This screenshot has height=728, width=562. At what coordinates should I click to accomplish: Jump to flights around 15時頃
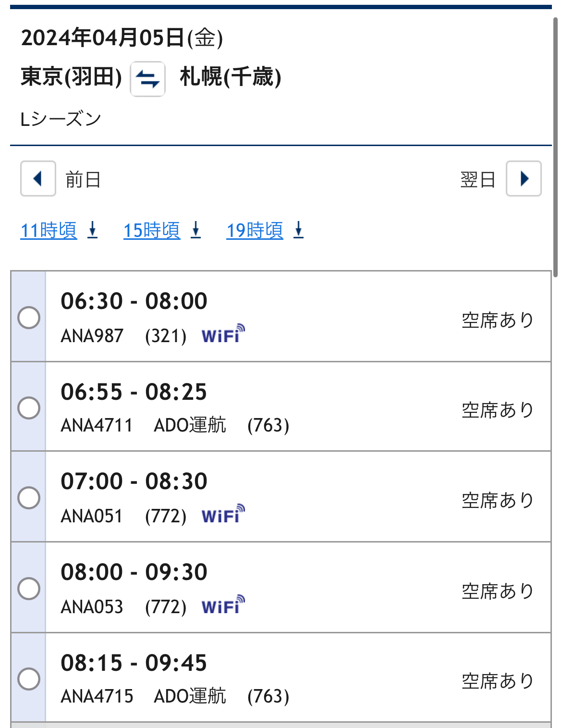tap(152, 230)
